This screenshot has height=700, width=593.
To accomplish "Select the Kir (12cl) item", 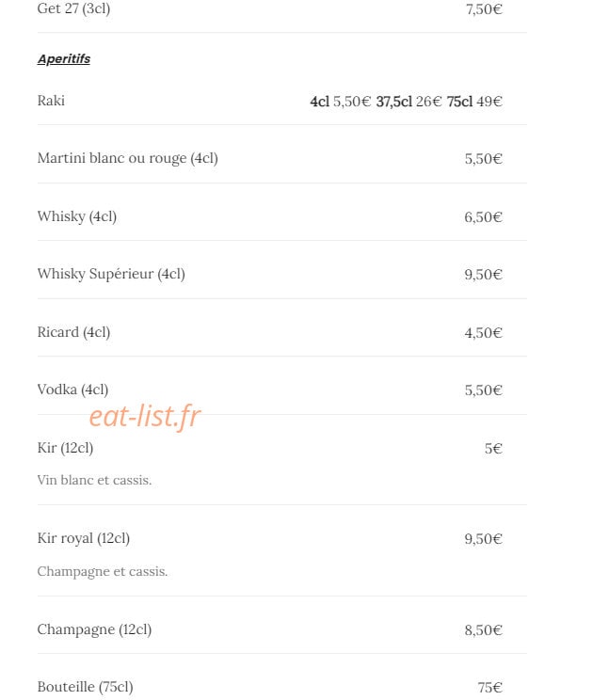I will [x=65, y=448].
